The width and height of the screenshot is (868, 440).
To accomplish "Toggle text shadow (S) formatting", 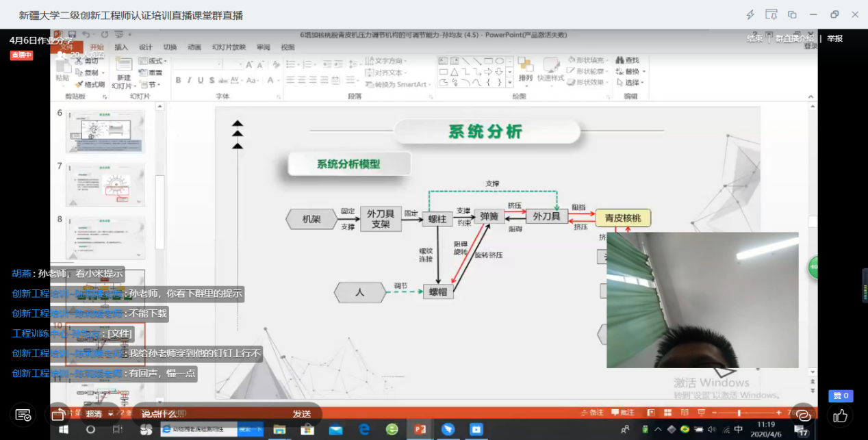I will (211, 80).
